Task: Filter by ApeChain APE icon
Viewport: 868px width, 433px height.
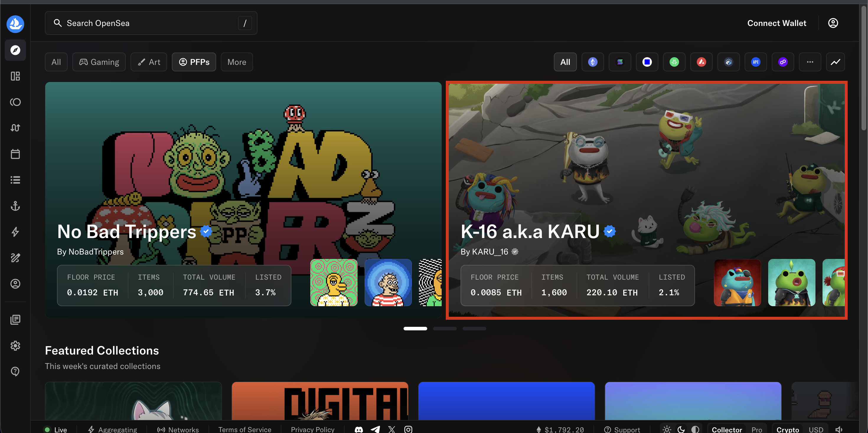Action: [756, 62]
